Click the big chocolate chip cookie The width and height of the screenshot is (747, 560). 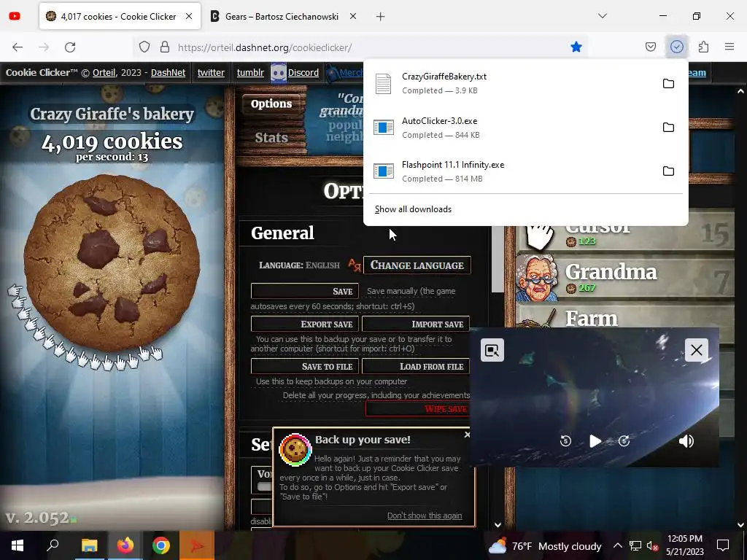pyautogui.click(x=112, y=262)
